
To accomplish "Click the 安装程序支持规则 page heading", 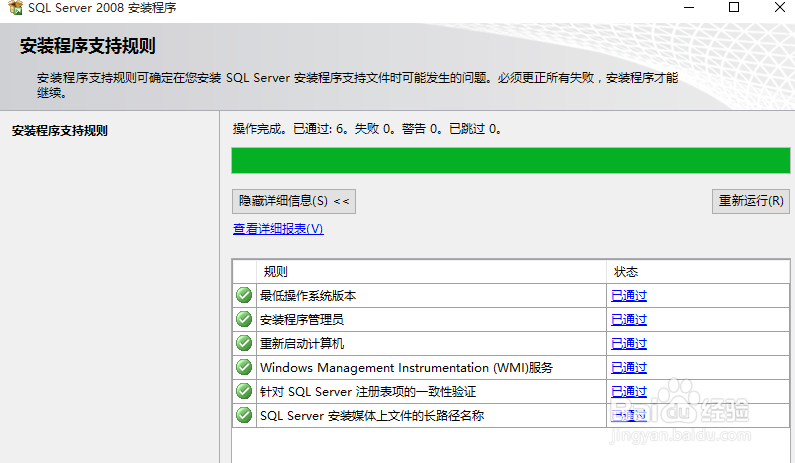I will click(x=88, y=46).
